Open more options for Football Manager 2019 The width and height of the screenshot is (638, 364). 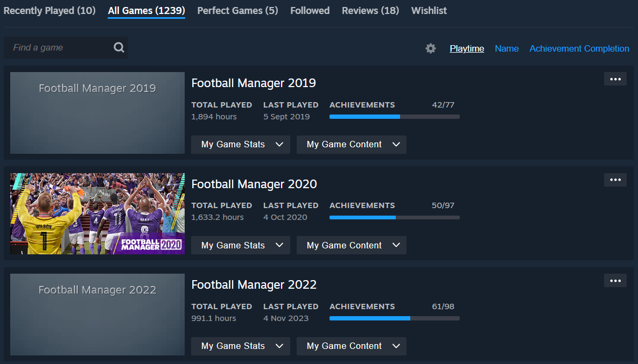(x=615, y=79)
